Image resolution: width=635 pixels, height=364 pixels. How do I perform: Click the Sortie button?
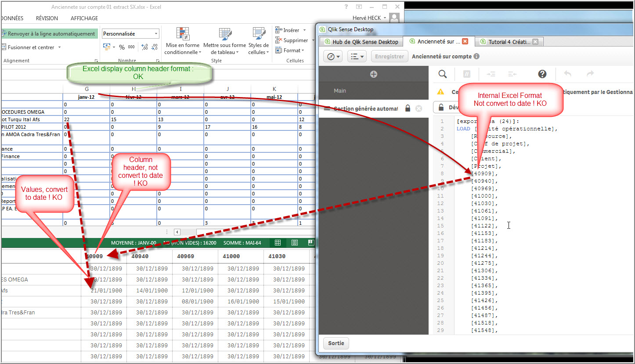pyautogui.click(x=336, y=343)
